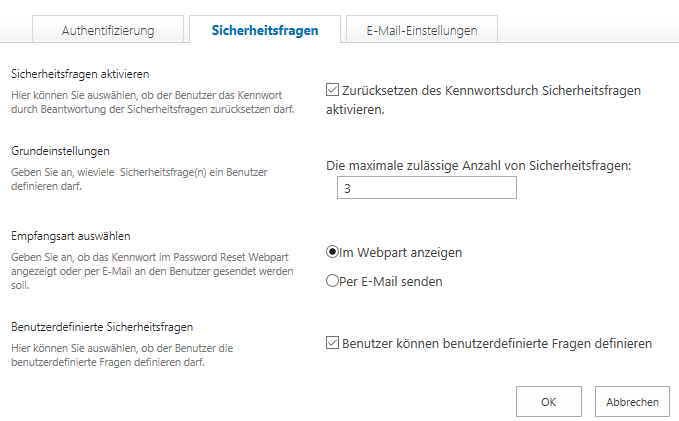Click the Grundeinstellungen section heading

60,151
